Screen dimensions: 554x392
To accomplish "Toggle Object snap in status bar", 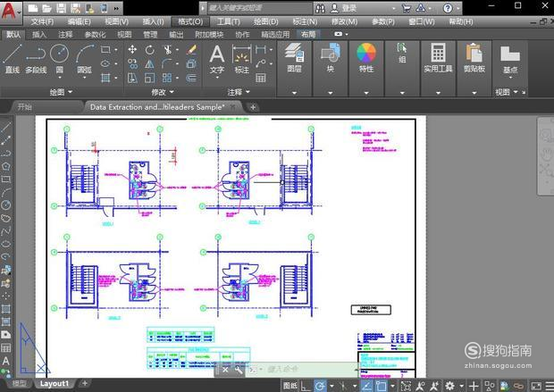I will pos(382,386).
